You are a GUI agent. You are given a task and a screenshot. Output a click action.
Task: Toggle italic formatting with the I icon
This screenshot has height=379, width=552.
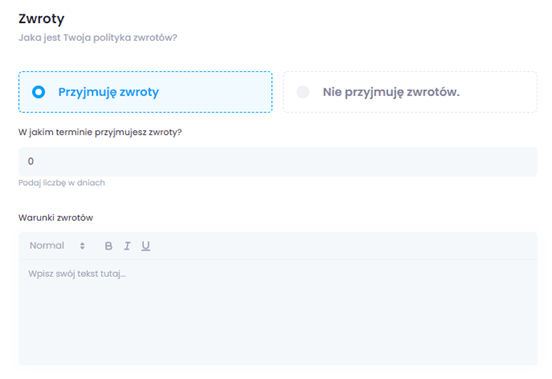(x=127, y=246)
